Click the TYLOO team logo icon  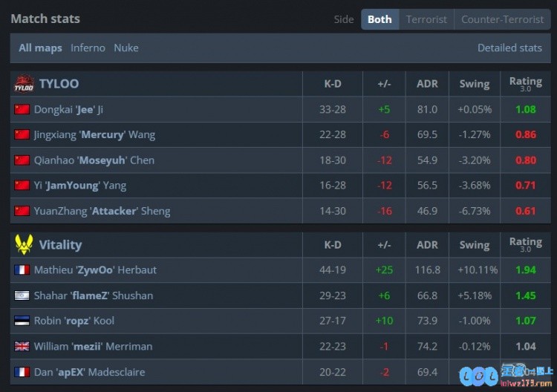24,84
